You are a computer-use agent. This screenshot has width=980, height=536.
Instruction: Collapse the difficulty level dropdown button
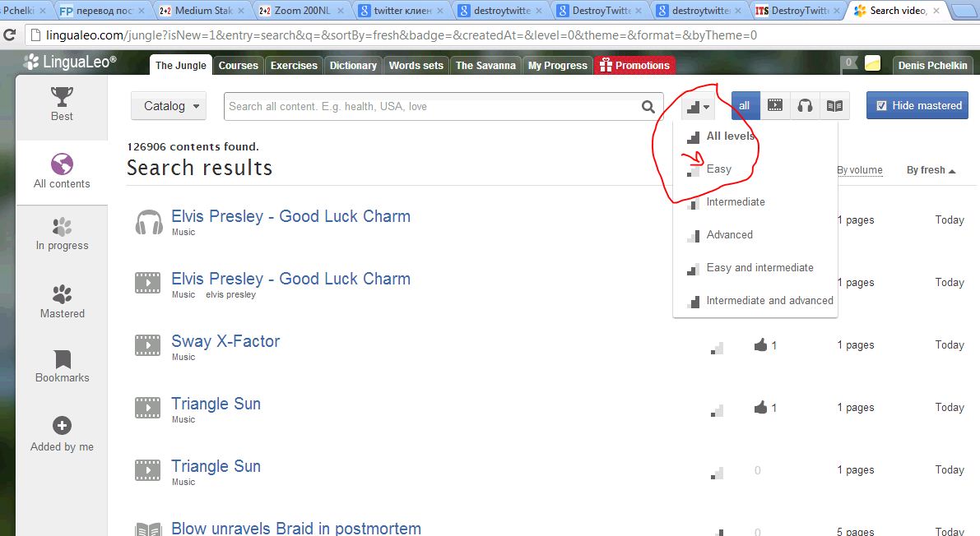point(698,107)
